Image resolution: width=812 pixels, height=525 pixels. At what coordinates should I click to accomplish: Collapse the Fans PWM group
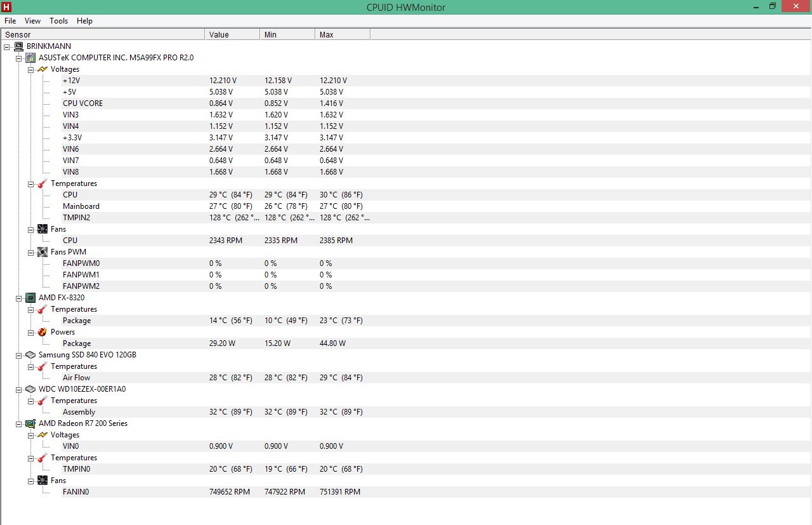[x=31, y=252]
